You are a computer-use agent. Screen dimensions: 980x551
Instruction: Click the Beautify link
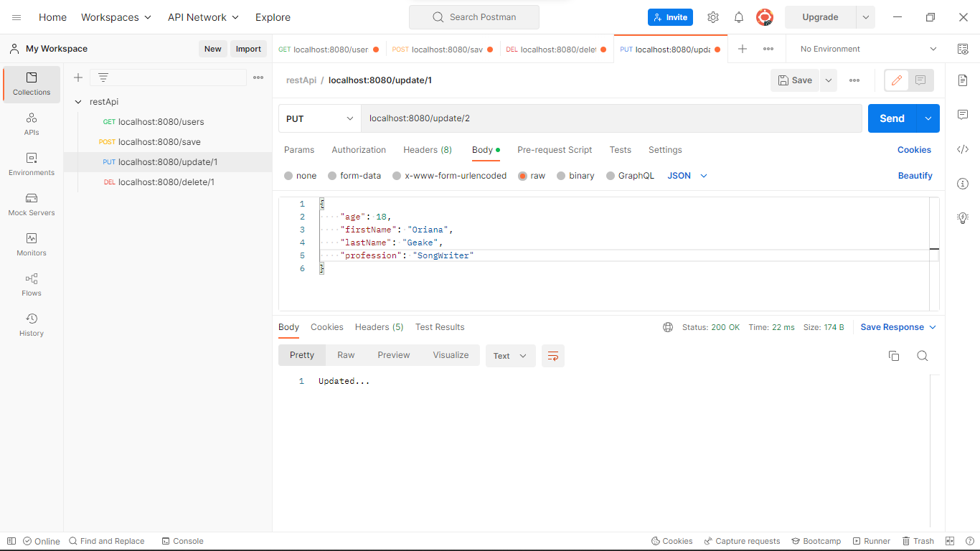coord(915,176)
